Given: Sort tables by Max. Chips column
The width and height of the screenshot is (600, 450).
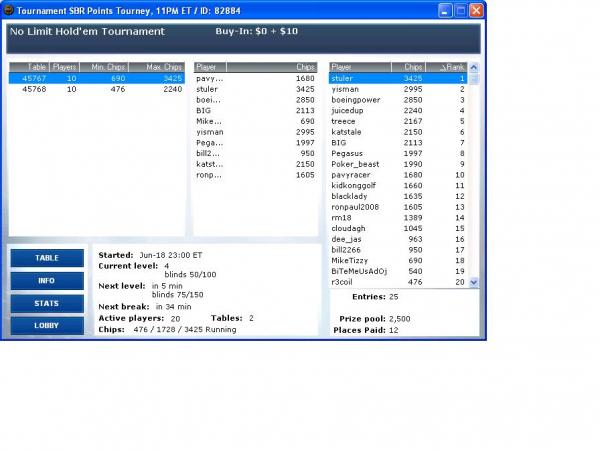Looking at the screenshot, I should (162, 67).
